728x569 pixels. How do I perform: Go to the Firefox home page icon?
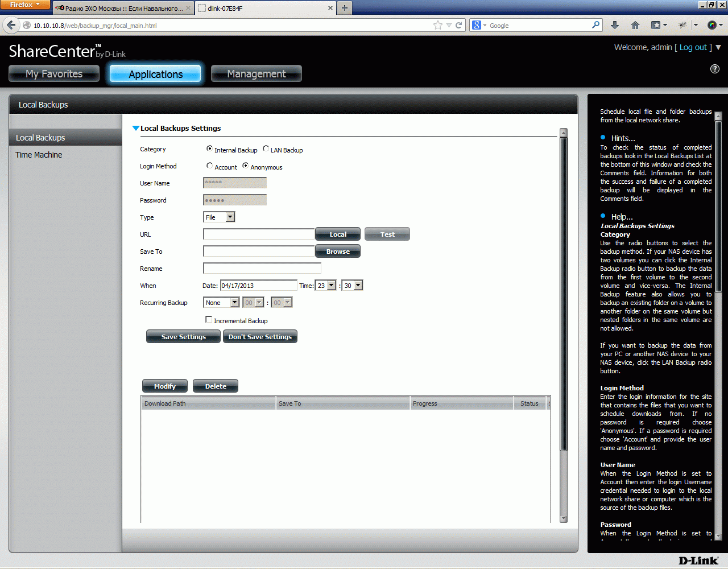point(635,25)
